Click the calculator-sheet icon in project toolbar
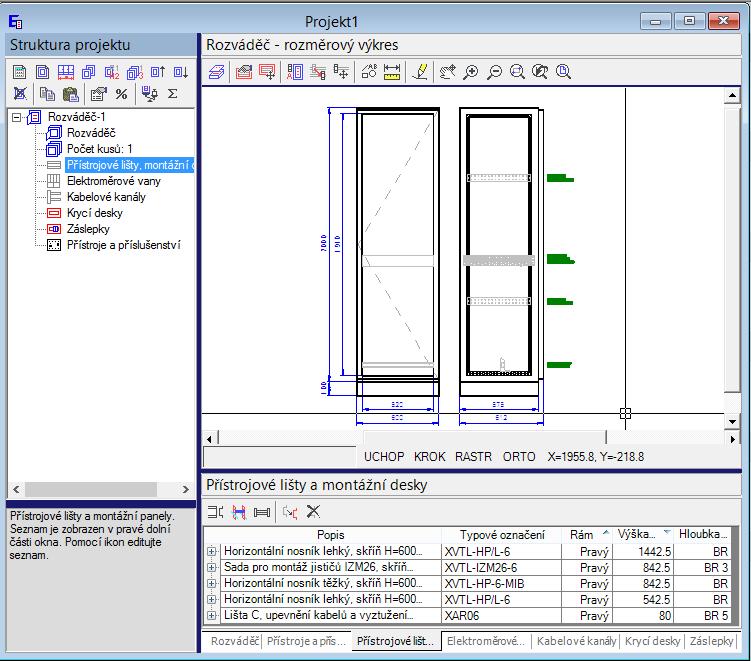The width and height of the screenshot is (751, 661). [x=20, y=72]
